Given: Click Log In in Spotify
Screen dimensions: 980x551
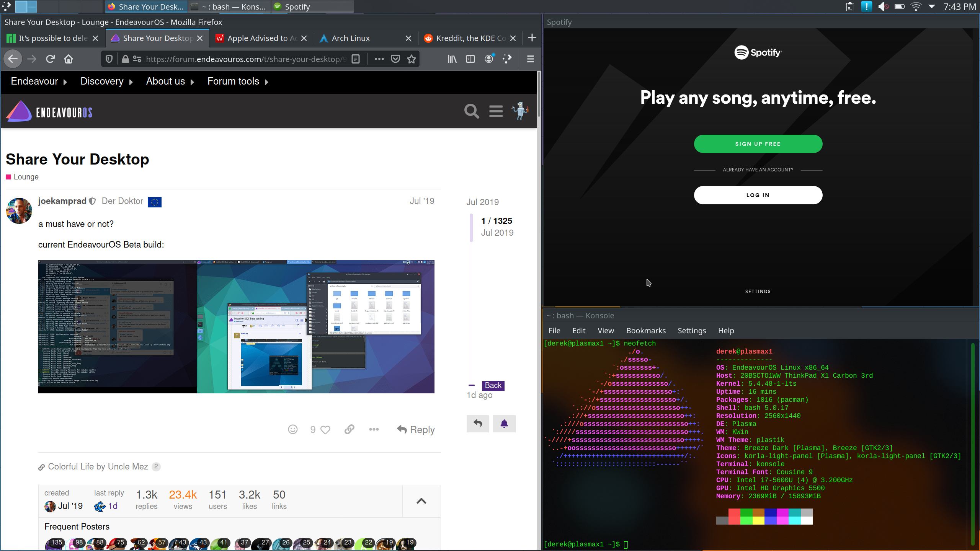Looking at the screenshot, I should tap(758, 195).
